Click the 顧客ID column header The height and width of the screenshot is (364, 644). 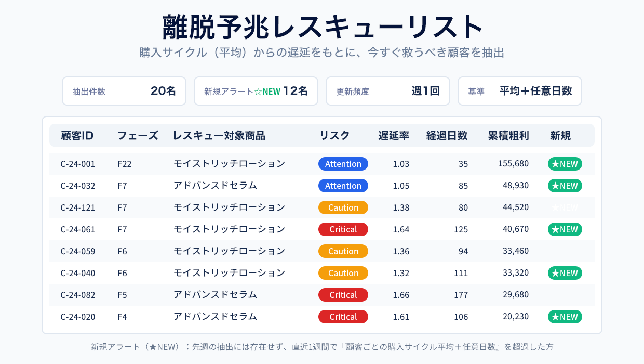point(77,136)
